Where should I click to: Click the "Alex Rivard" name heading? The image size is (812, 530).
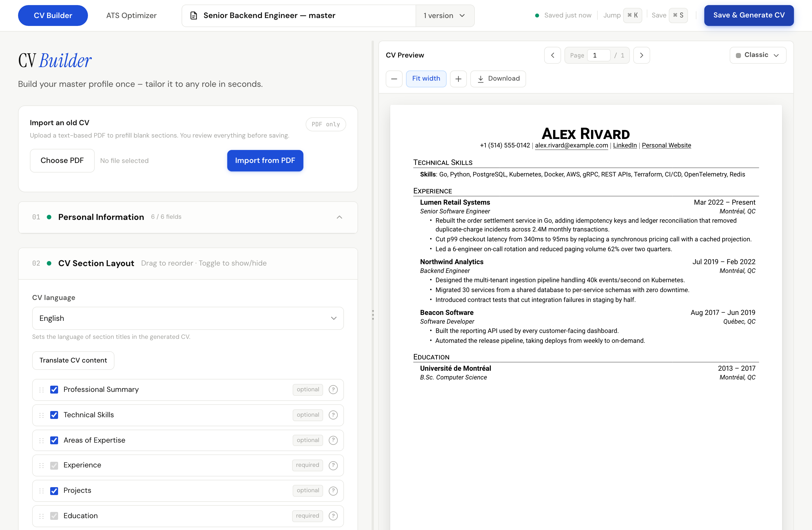click(x=586, y=134)
